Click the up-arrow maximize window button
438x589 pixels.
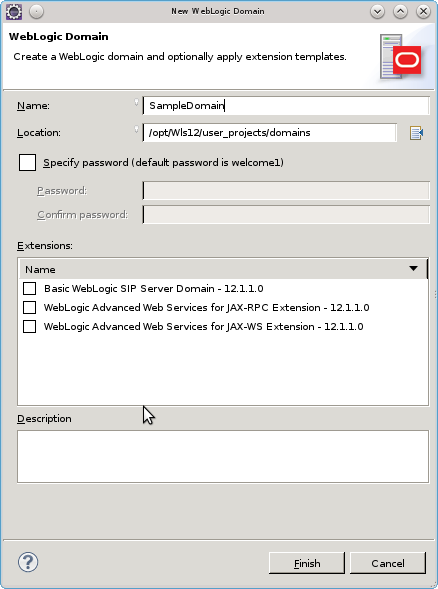tap(400, 12)
